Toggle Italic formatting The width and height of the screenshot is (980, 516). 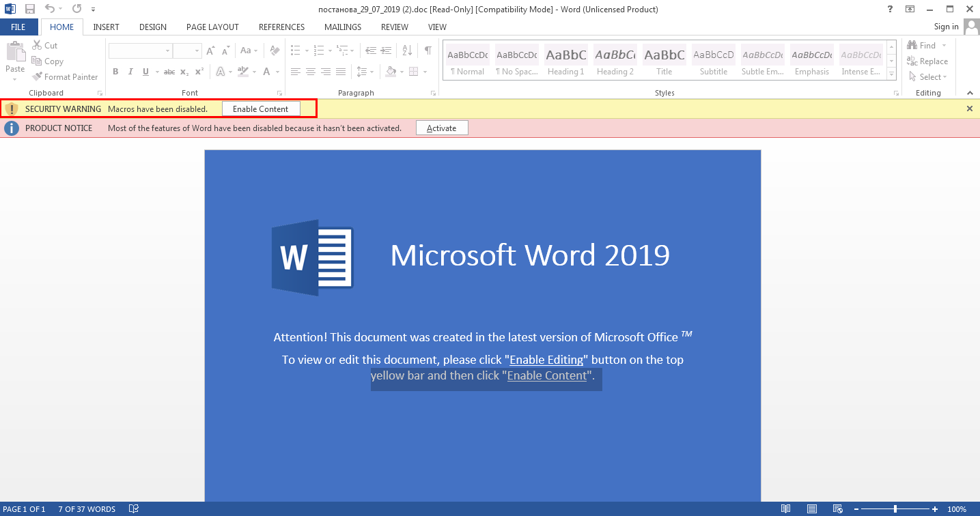(130, 72)
